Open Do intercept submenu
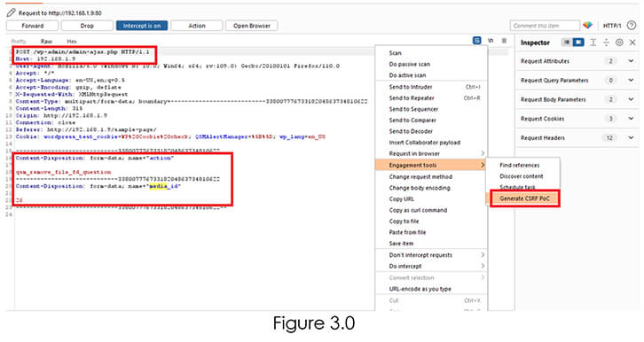 pos(431,266)
